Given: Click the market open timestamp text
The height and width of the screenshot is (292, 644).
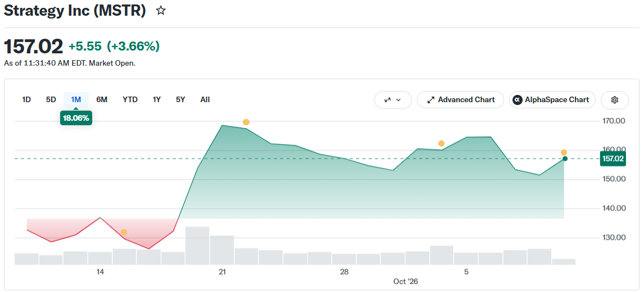Looking at the screenshot, I should (70, 63).
